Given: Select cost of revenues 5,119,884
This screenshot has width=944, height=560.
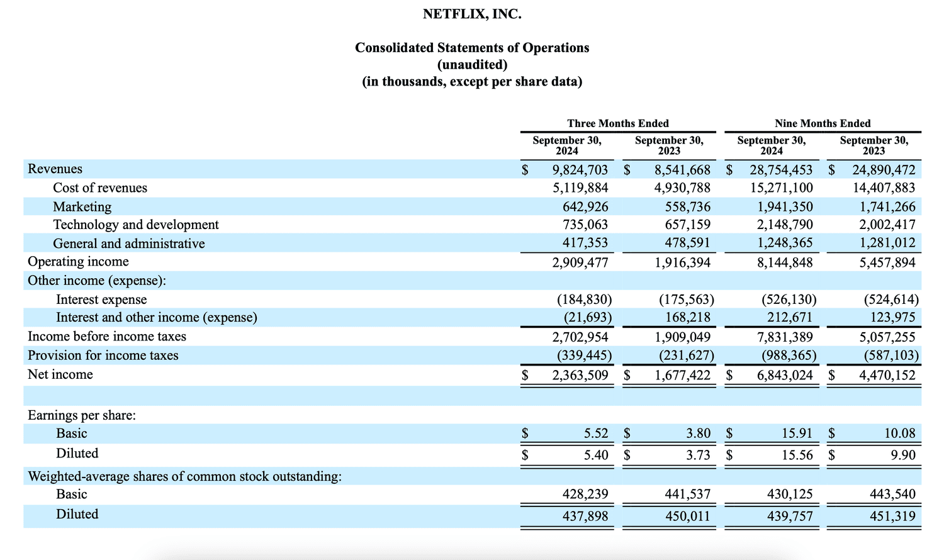Looking at the screenshot, I should click(580, 188).
